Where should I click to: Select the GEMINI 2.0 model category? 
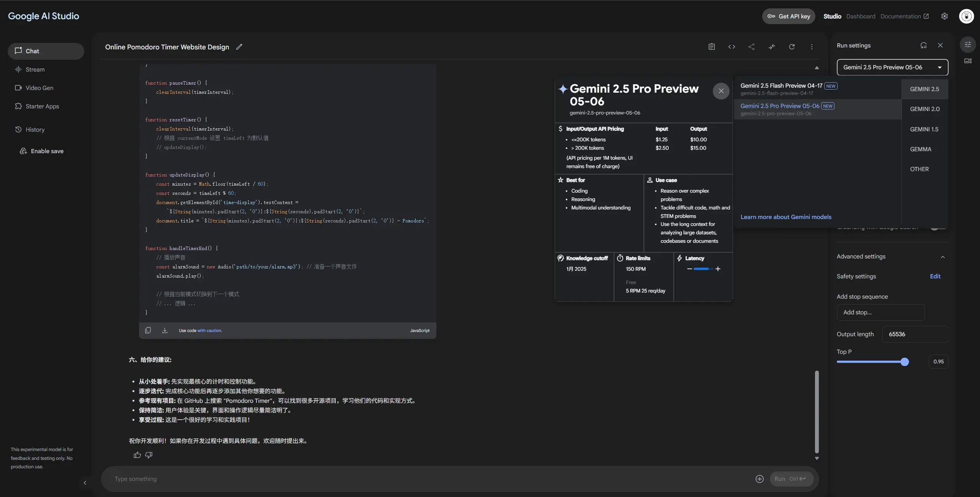click(x=924, y=109)
